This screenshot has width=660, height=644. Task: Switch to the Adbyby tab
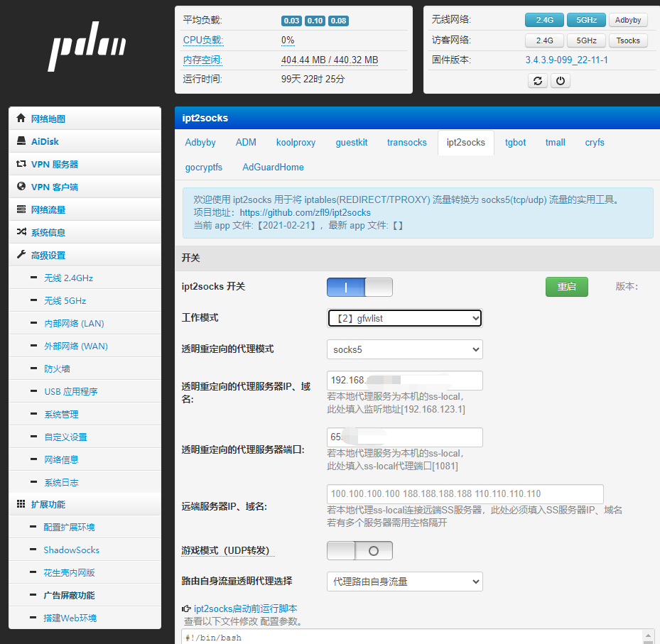(200, 143)
